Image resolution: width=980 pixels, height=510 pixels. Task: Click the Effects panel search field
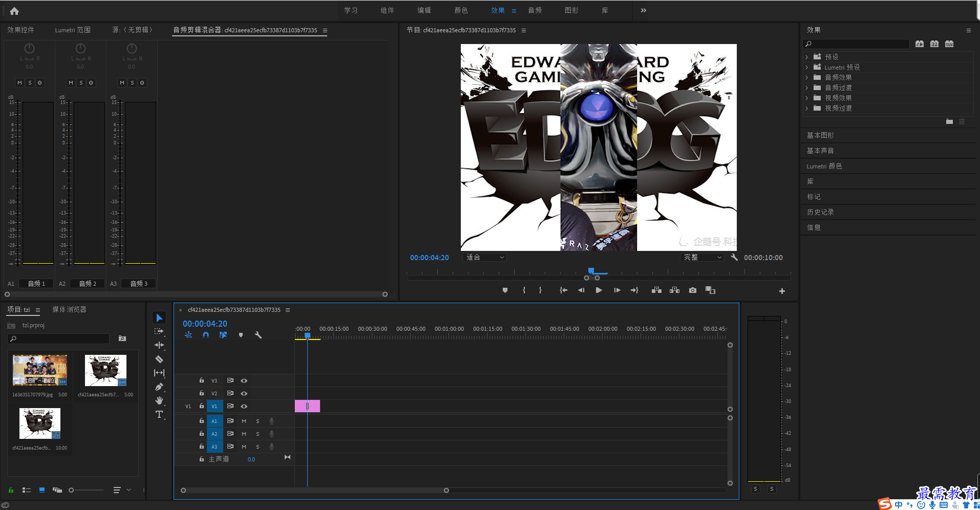856,44
